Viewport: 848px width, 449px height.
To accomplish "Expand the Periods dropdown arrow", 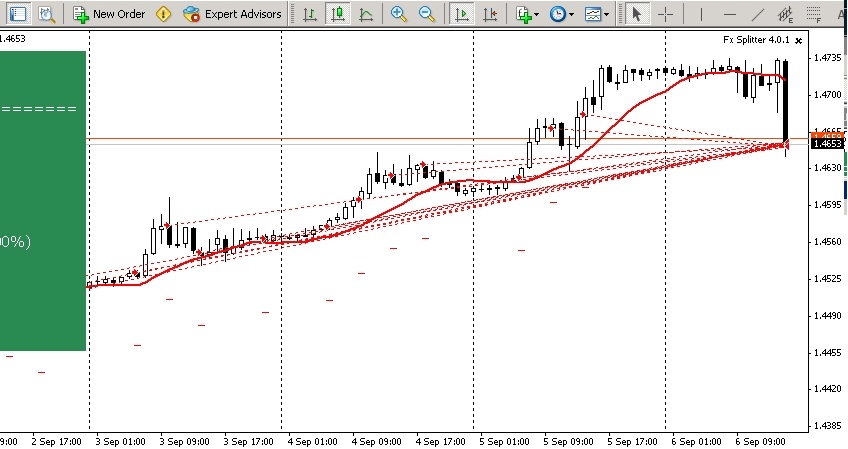I will coord(571,15).
